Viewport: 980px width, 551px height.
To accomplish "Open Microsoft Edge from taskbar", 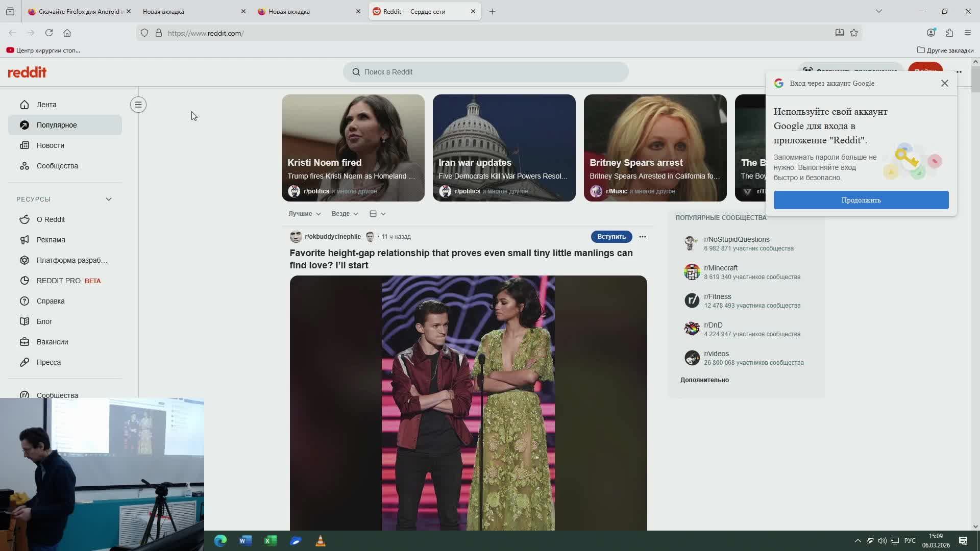I will [x=220, y=541].
